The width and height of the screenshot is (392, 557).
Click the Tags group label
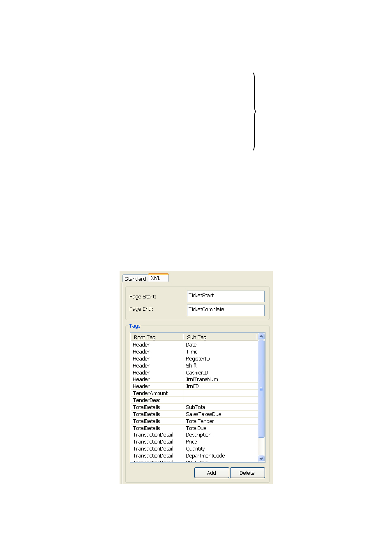(135, 326)
